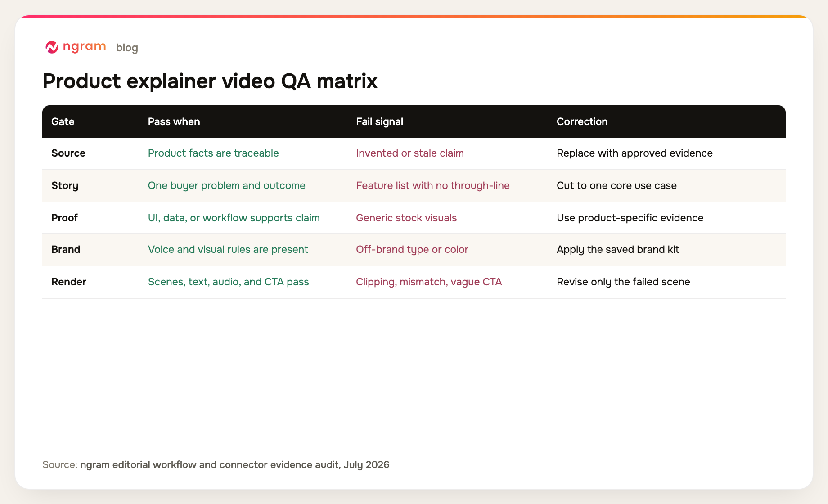This screenshot has height=504, width=828.
Task: Click 'Feature list with no through-line' cell
Action: tap(433, 185)
